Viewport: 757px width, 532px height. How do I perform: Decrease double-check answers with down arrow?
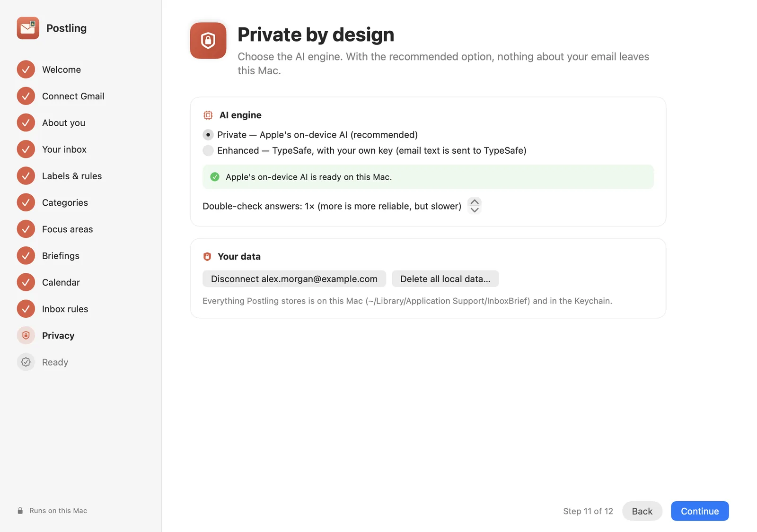point(475,209)
